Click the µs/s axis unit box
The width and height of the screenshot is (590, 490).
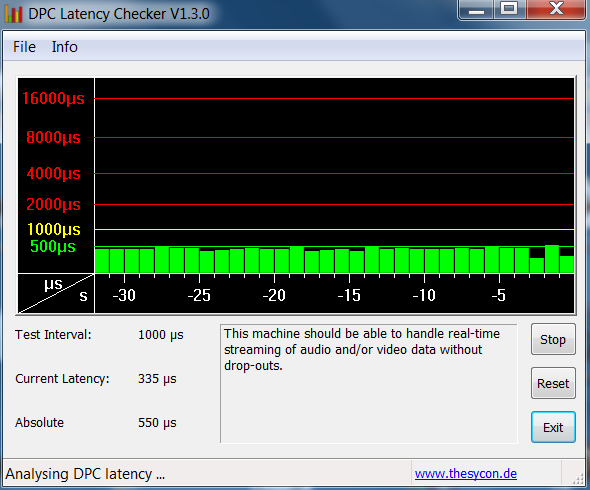[56, 294]
